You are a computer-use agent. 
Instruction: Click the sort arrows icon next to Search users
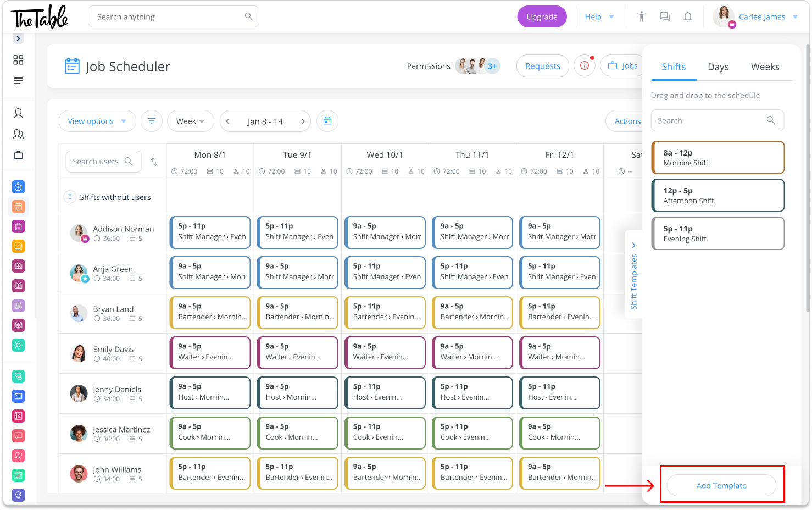click(154, 162)
